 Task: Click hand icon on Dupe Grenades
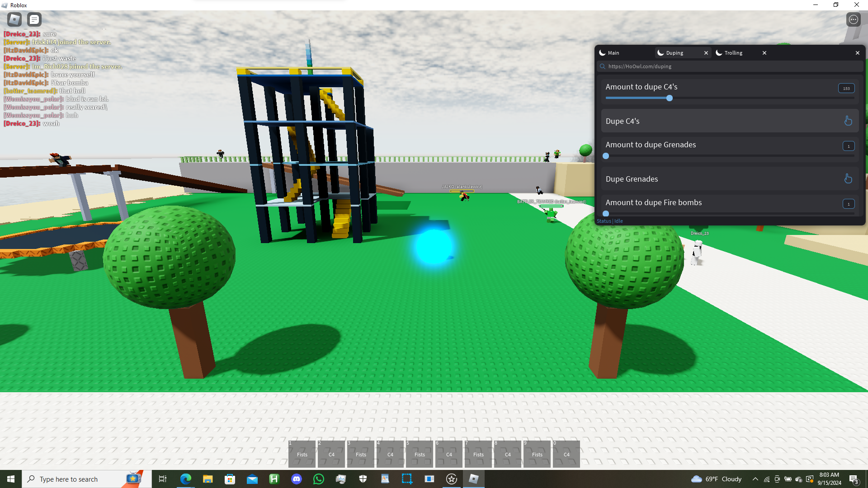tap(848, 178)
